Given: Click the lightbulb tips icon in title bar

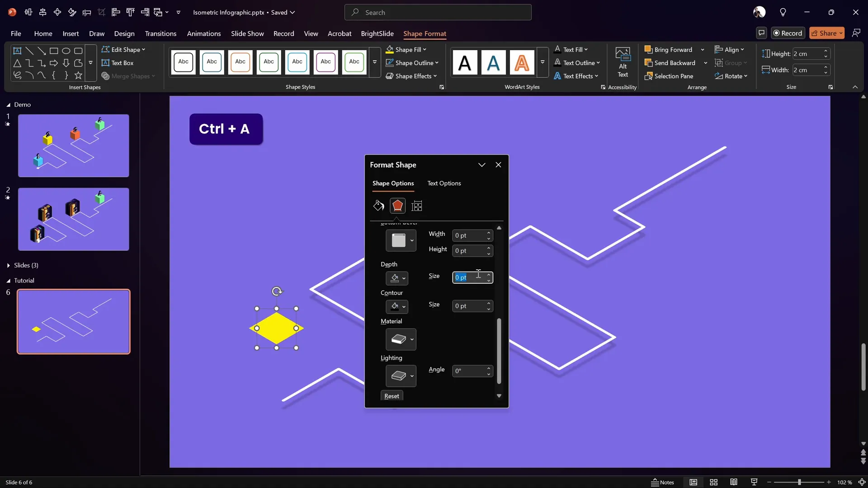Looking at the screenshot, I should pyautogui.click(x=783, y=12).
